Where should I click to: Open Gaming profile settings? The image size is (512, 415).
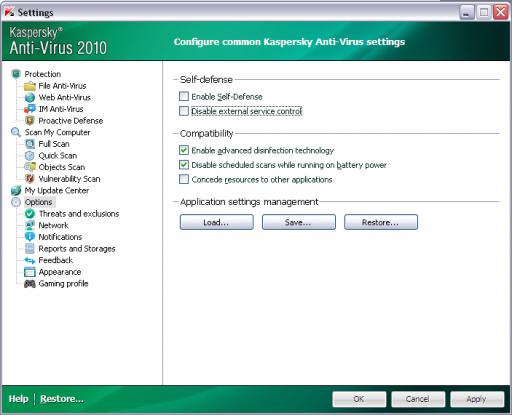tap(63, 284)
